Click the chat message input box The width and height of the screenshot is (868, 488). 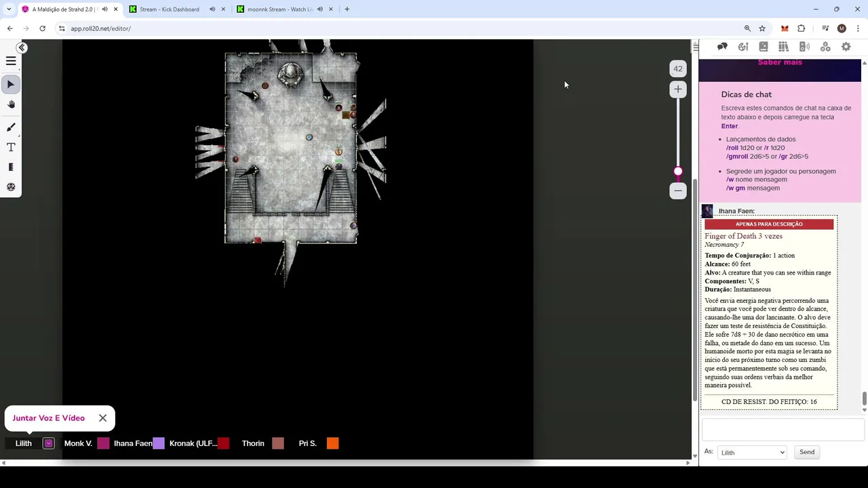pyautogui.click(x=783, y=430)
